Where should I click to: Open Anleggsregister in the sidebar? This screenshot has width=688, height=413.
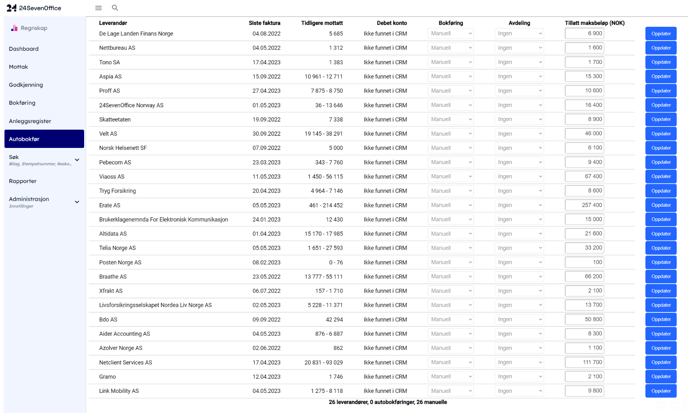pos(30,121)
